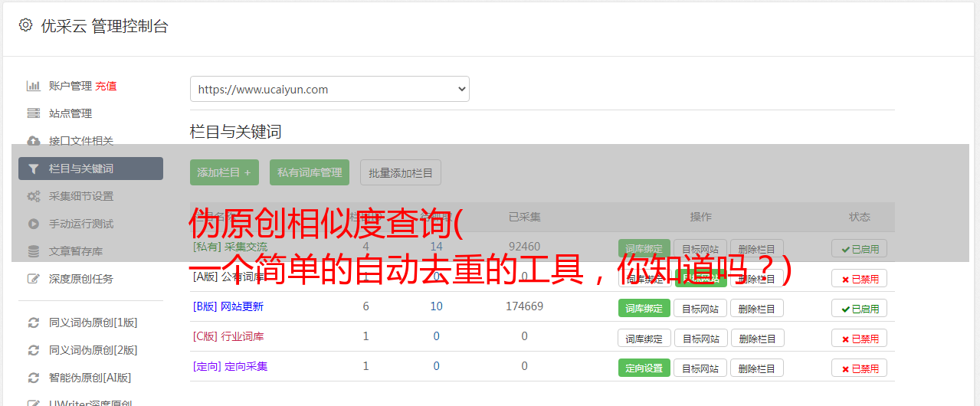The image size is (980, 406).
Task: Click the cloud upload icon for 接口文件相关
Action: point(33,141)
